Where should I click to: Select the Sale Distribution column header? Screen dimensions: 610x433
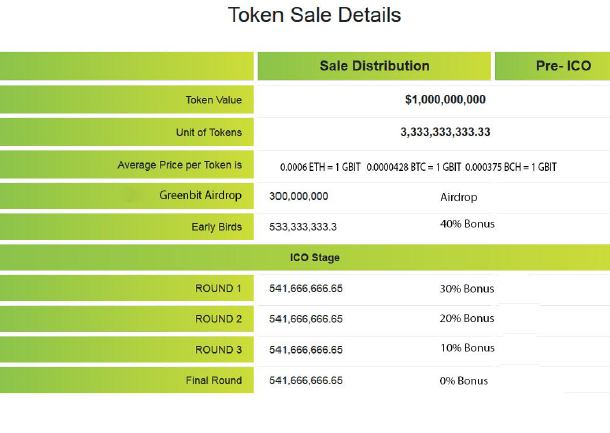[374, 66]
